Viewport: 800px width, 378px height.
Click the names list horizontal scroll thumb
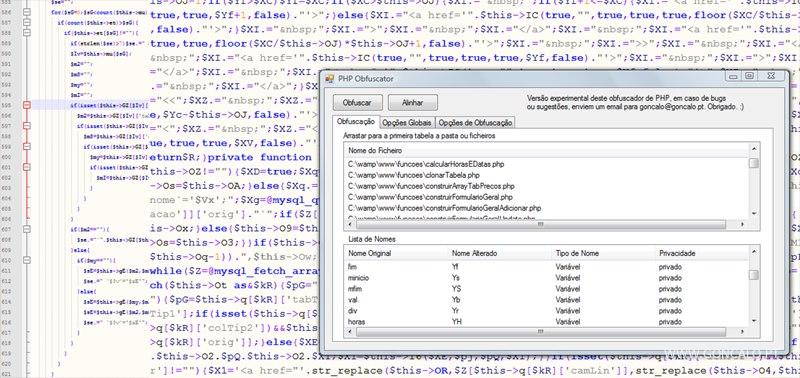tap(541, 332)
